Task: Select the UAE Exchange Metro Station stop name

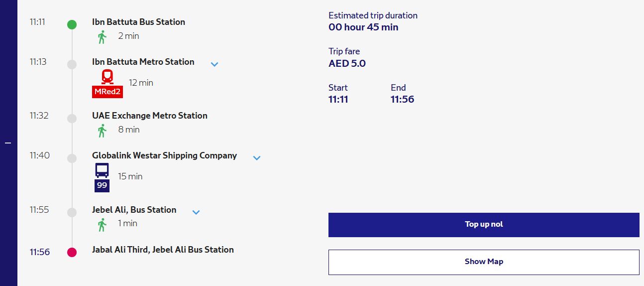Action: 150,116
